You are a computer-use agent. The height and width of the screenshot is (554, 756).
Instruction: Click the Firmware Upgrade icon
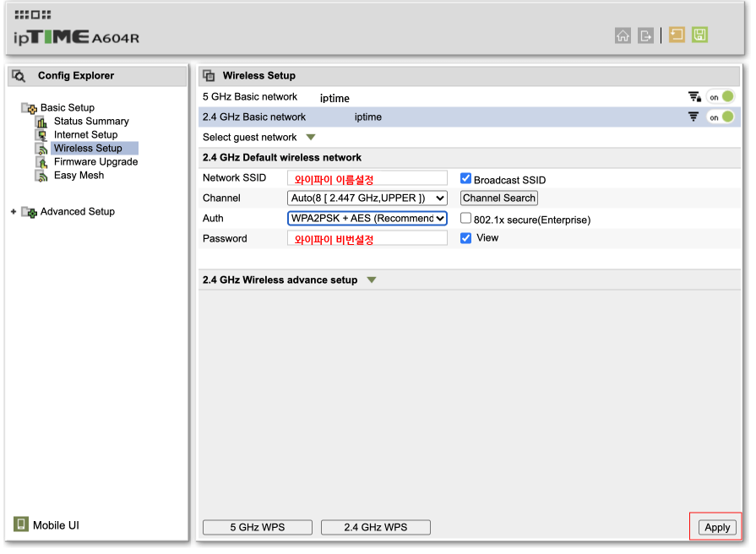42,162
